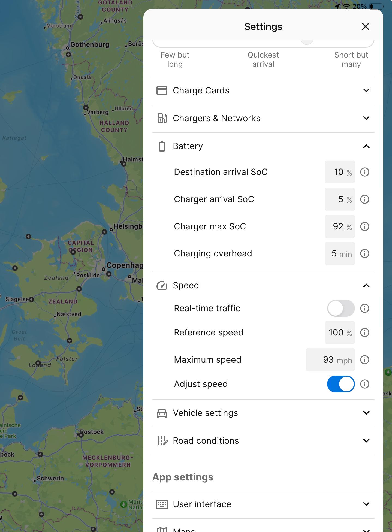Select the 'Few but long' stops option

pos(175,59)
